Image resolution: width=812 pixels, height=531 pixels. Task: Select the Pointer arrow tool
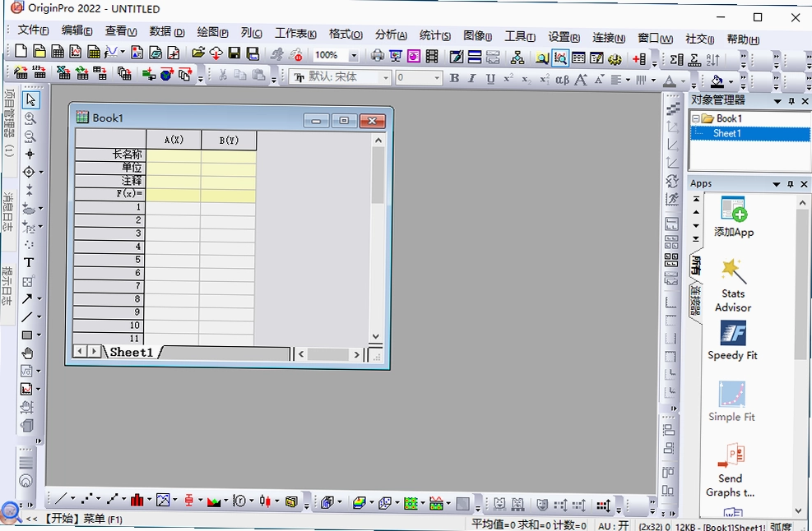30,99
